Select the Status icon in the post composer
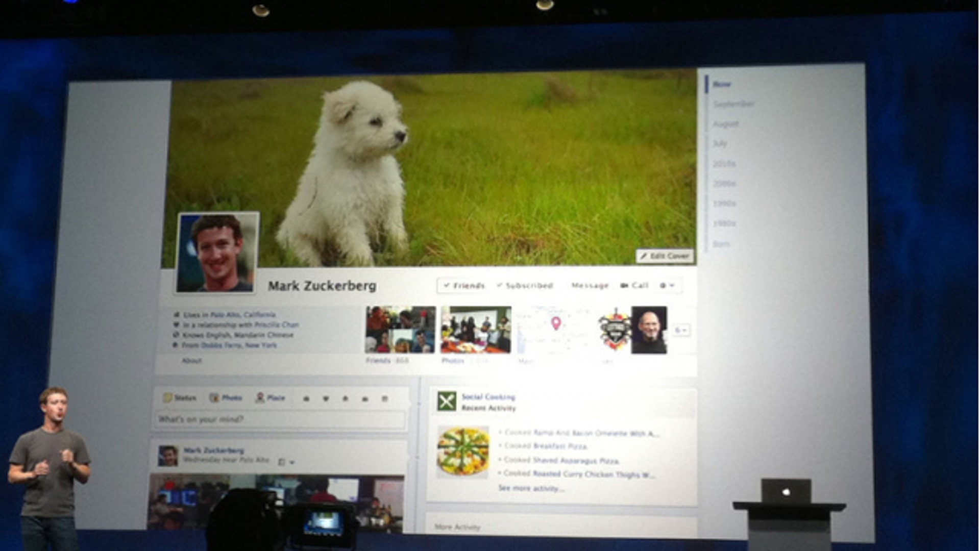 click(168, 398)
